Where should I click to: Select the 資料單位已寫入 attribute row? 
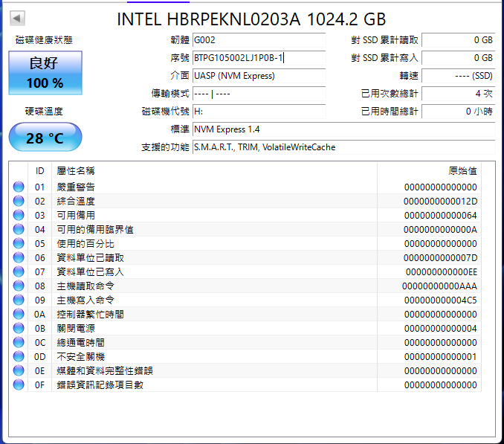pyautogui.click(x=245, y=271)
